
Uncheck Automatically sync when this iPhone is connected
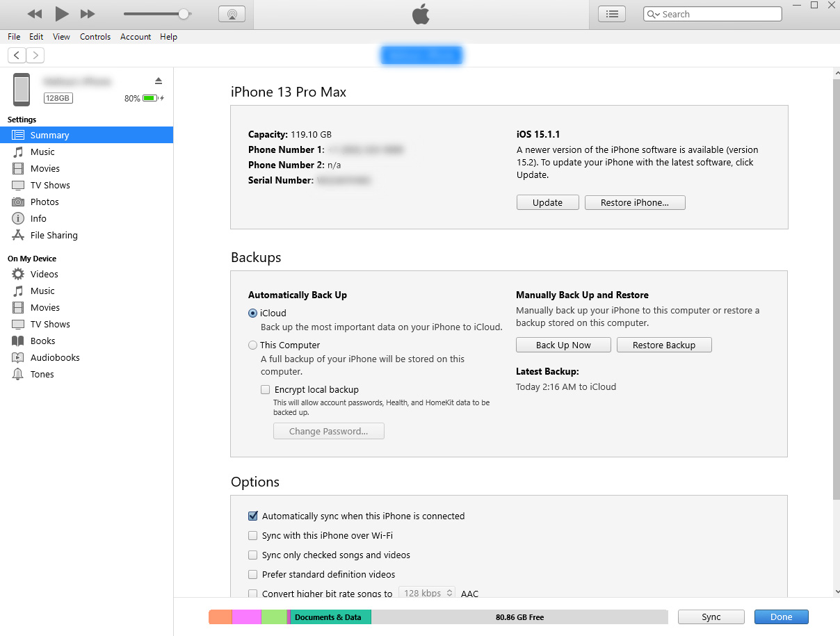253,516
